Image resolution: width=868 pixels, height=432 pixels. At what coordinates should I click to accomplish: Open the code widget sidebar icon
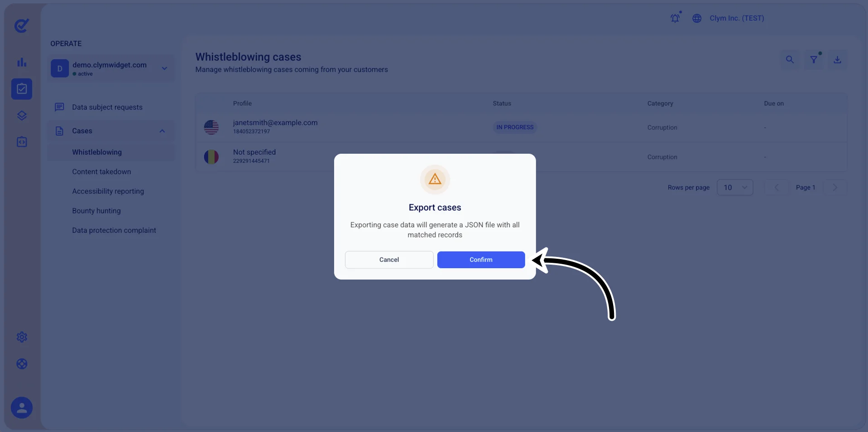(x=22, y=142)
